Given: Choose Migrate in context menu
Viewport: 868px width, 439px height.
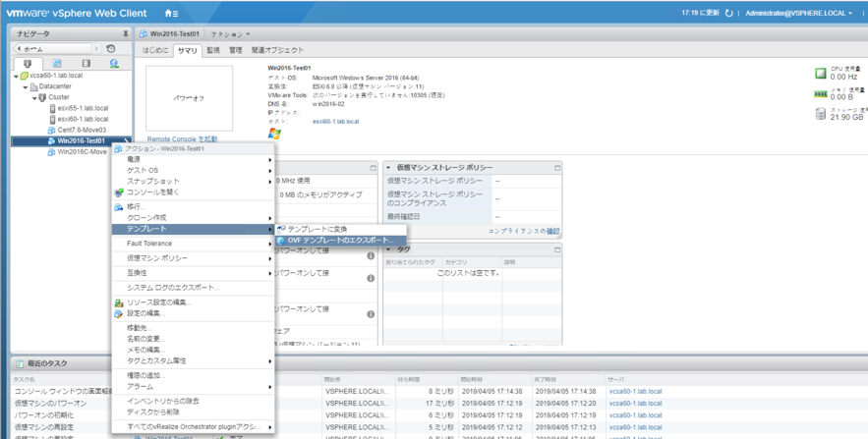Looking at the screenshot, I should point(194,207).
